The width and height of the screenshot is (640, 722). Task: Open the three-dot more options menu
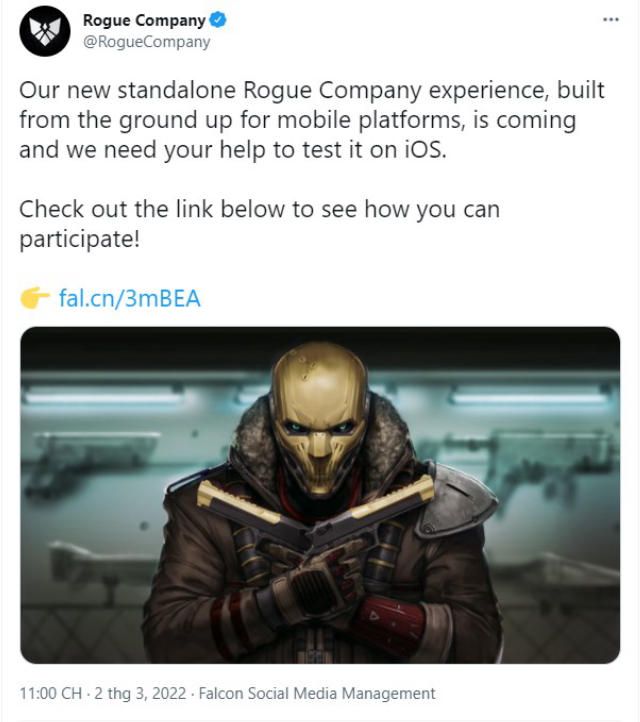611,19
